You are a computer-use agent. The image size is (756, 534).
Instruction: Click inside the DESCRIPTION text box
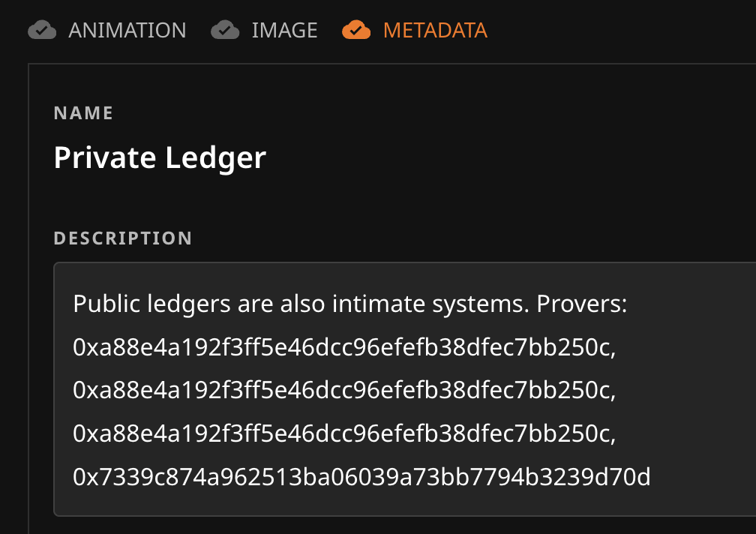(x=375, y=390)
